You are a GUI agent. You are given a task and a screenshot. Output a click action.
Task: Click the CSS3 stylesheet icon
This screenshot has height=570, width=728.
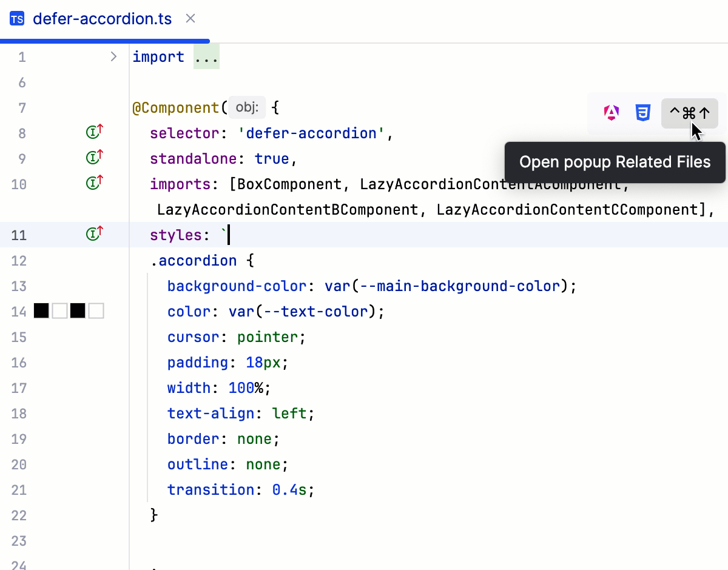(642, 112)
